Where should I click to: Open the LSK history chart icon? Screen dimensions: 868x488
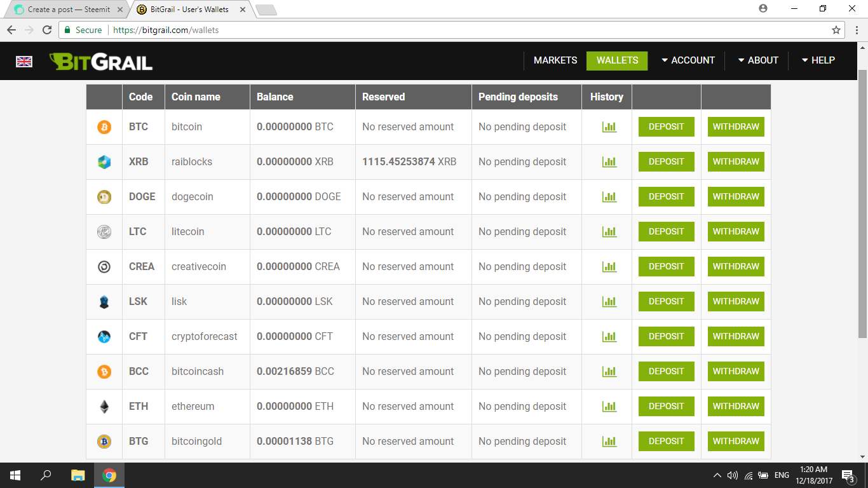[x=609, y=302]
